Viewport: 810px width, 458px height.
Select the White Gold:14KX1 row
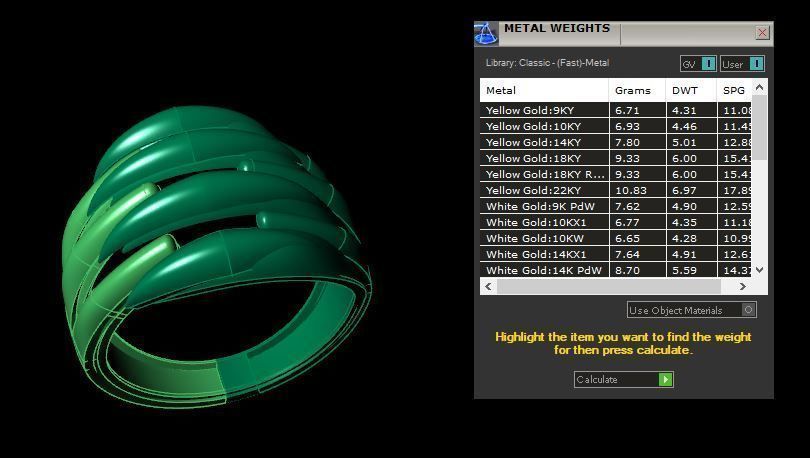pos(616,254)
